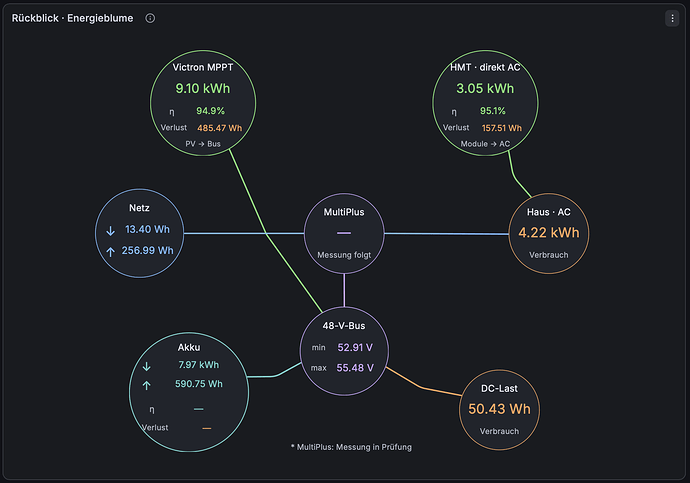690x483 pixels.
Task: Open the panel's three-dot options menu
Action: pyautogui.click(x=672, y=18)
